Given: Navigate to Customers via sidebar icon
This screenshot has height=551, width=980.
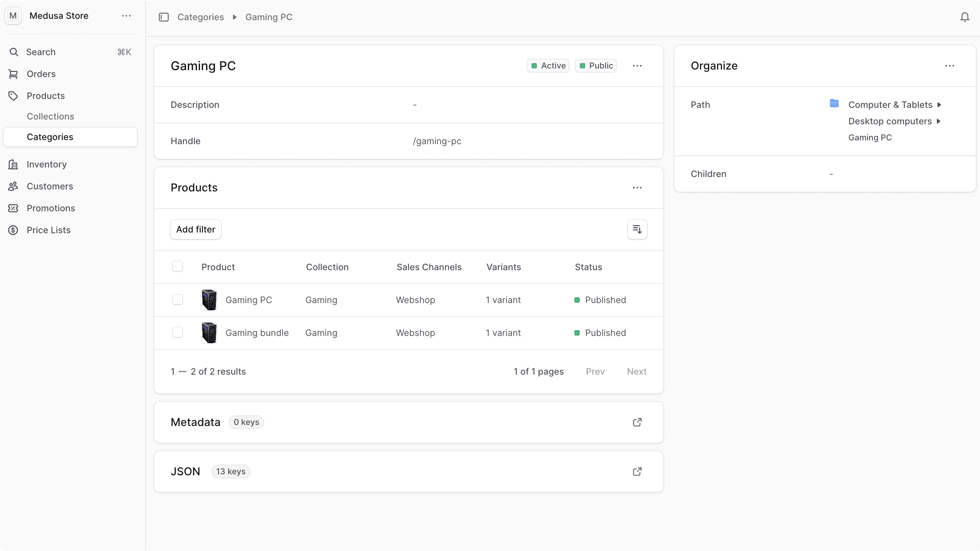Looking at the screenshot, I should (x=13, y=186).
